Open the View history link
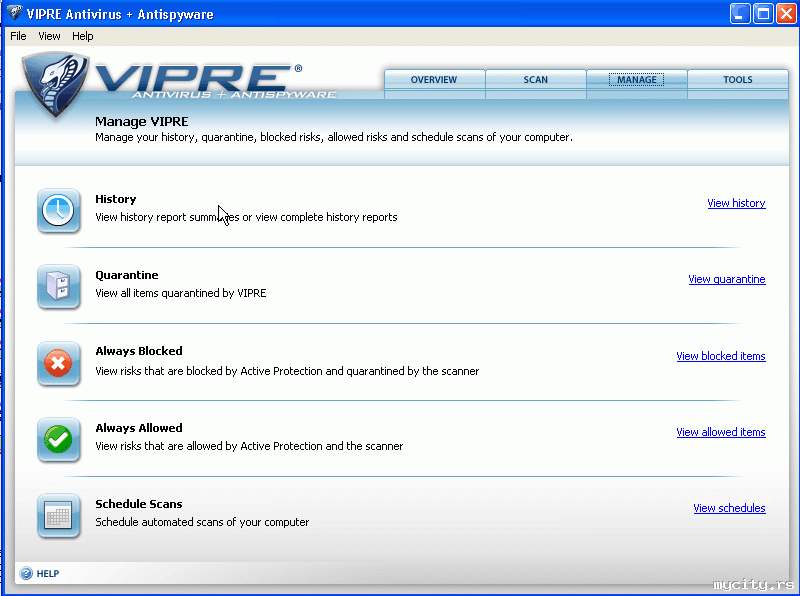 coord(736,203)
